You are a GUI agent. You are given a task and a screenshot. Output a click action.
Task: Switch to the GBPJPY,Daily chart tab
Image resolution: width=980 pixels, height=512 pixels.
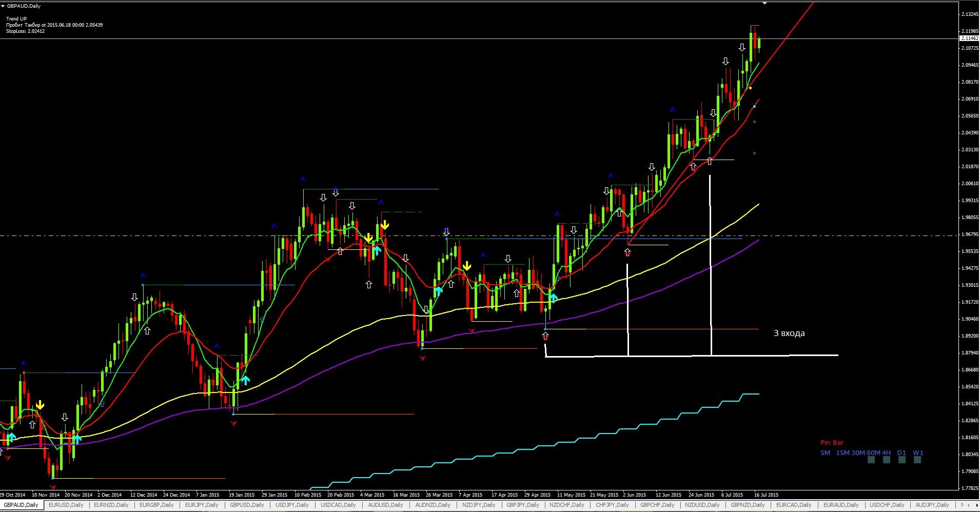click(x=523, y=505)
